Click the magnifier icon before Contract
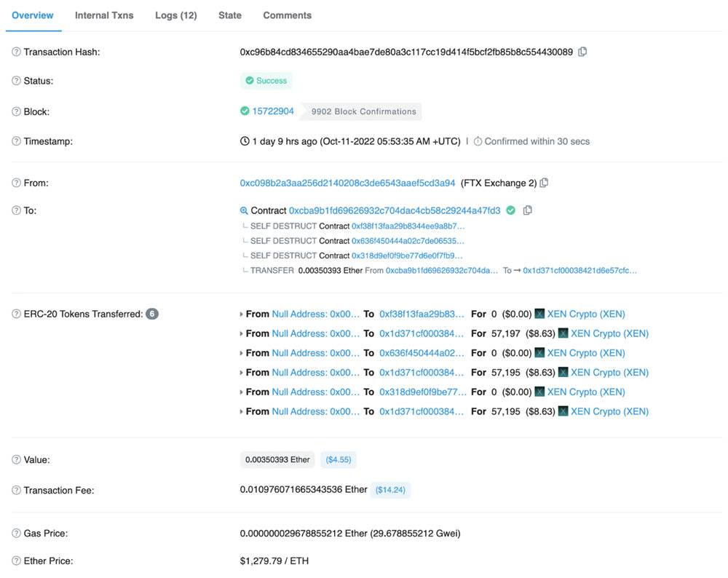 [x=244, y=210]
